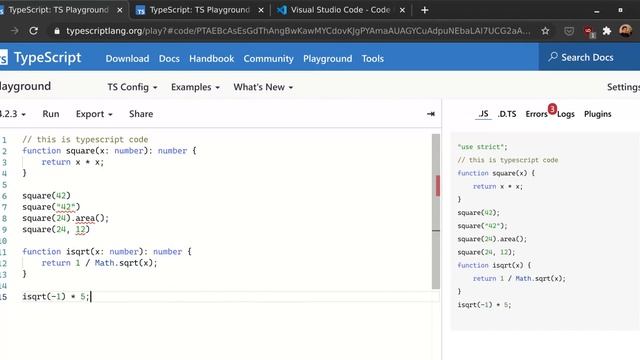Open the Errors tab

click(536, 114)
